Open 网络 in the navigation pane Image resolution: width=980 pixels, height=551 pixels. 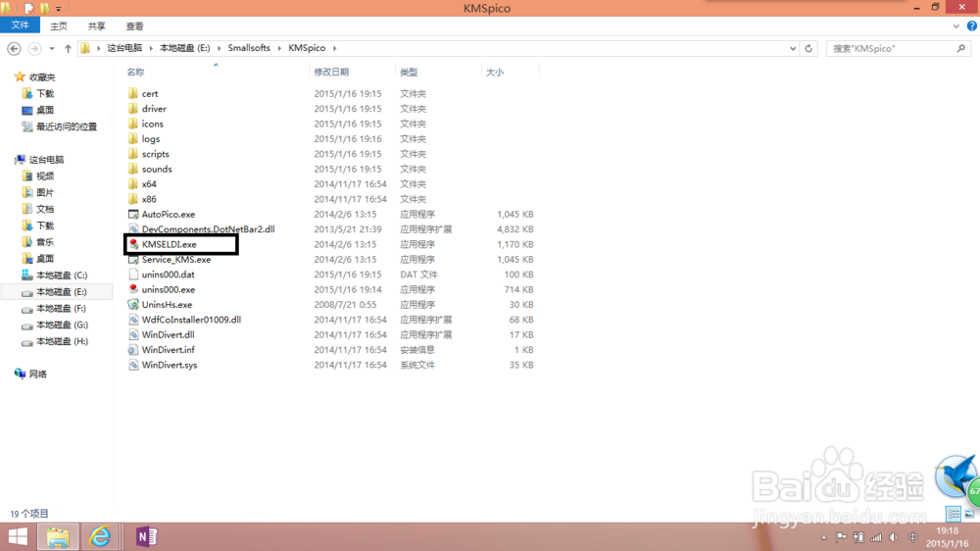click(38, 374)
